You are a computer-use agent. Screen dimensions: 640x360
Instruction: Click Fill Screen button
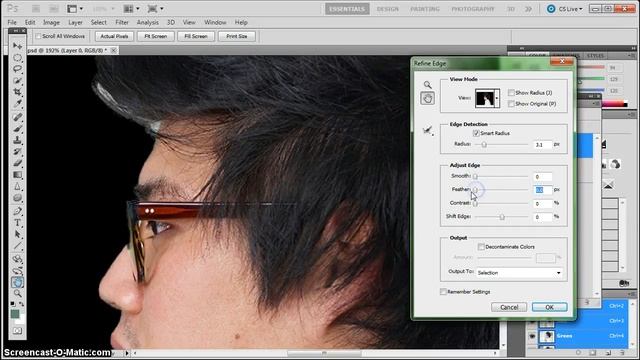point(196,36)
